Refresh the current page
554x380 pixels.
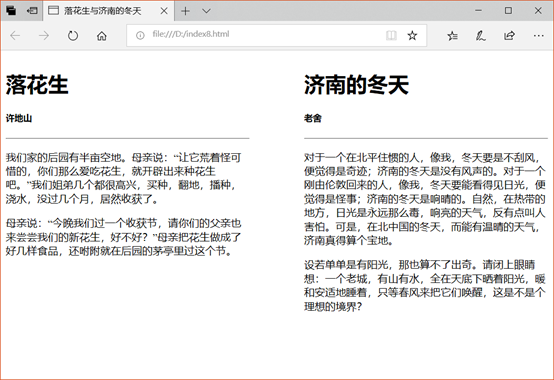73,35
